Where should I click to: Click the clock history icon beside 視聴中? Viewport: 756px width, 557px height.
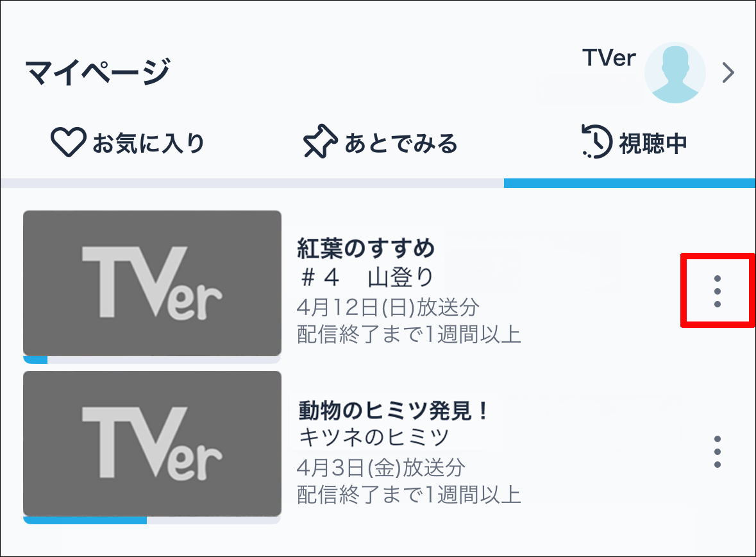point(595,141)
